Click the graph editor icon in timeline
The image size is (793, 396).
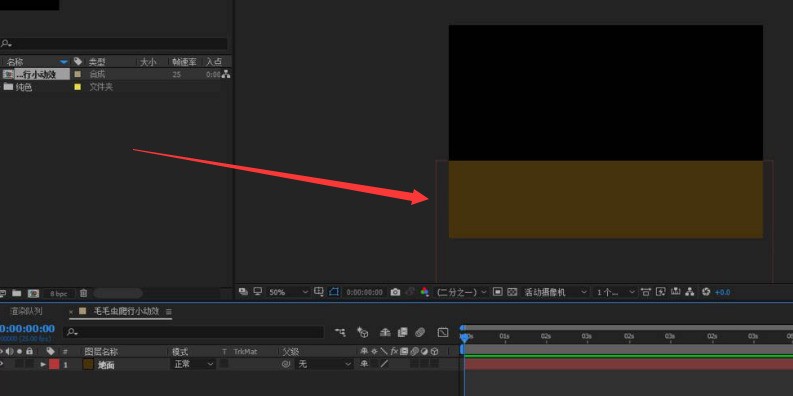pyautogui.click(x=443, y=332)
